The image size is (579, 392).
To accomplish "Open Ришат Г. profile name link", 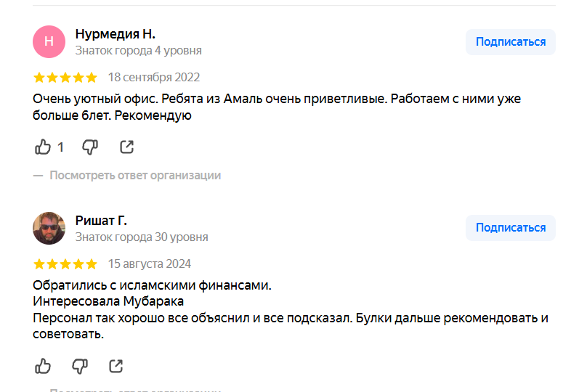I will pyautogui.click(x=101, y=221).
